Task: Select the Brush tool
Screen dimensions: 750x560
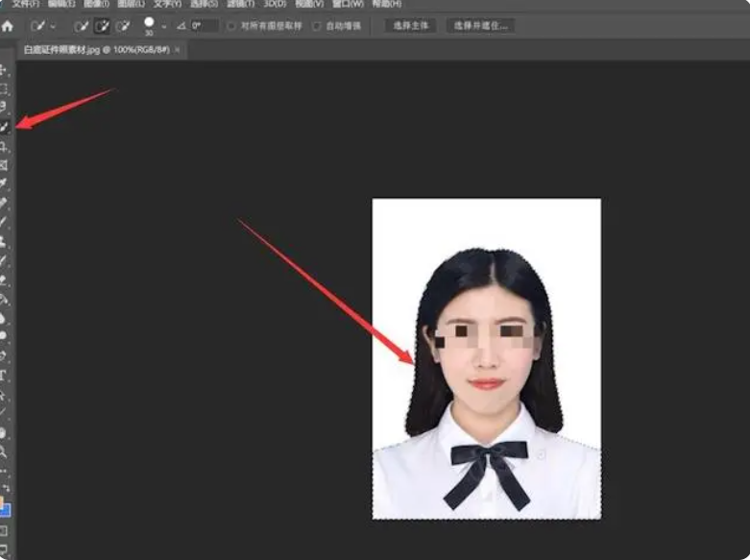Action: [x=4, y=222]
